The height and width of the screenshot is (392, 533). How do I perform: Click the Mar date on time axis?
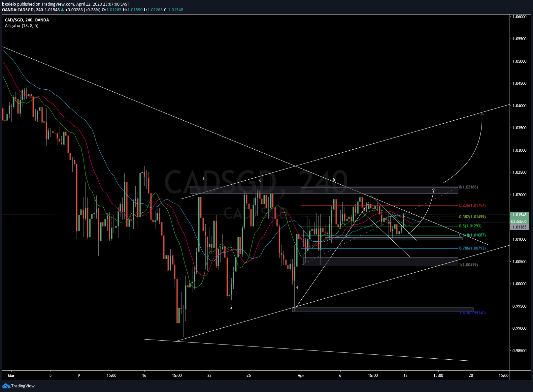tap(11, 375)
